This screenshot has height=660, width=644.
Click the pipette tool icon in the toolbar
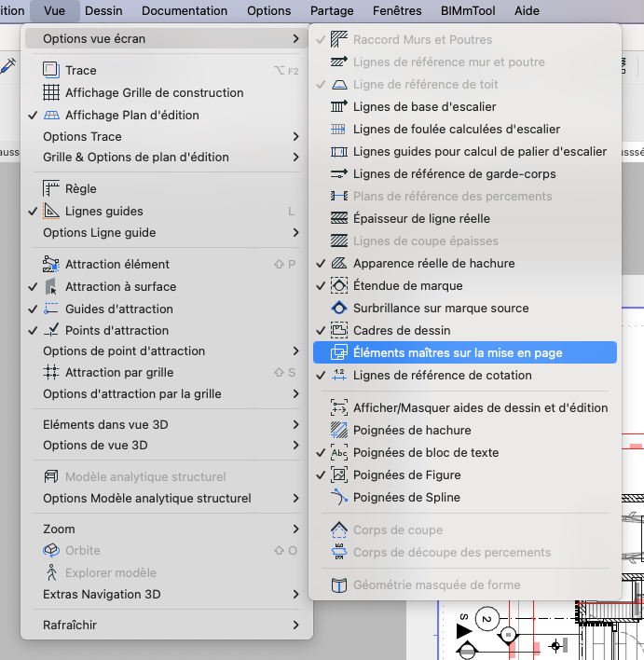pos(7,65)
